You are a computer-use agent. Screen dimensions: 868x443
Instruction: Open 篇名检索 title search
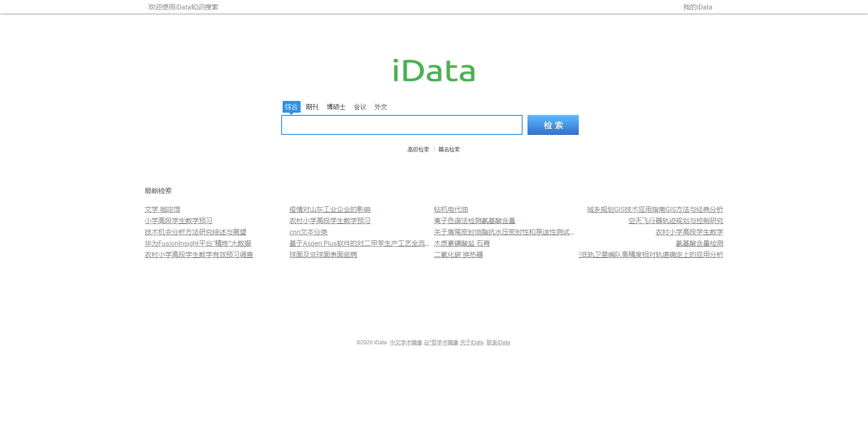[x=449, y=149]
